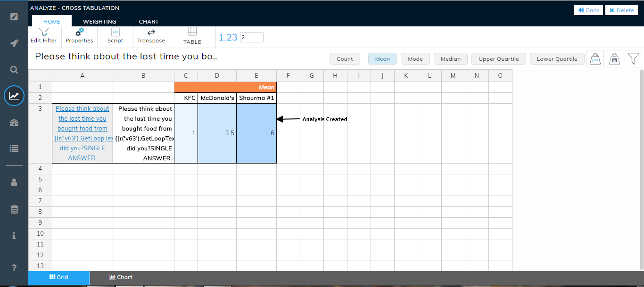Select the Mean statistic
The image size is (644, 287).
(x=382, y=59)
